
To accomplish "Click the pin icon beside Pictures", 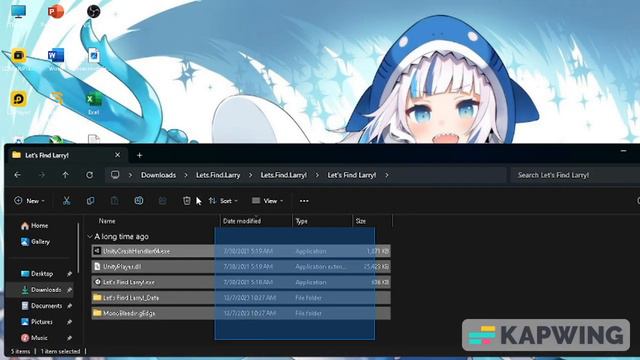I will point(69,322).
